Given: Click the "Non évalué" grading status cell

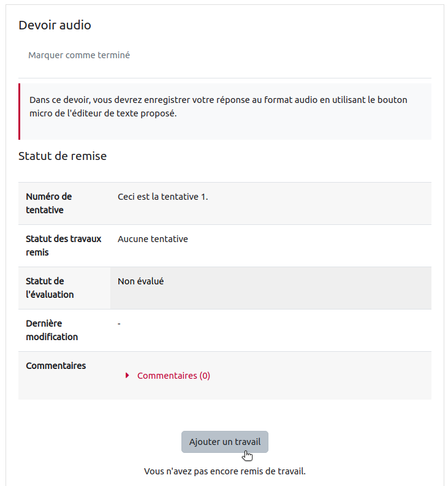Looking at the screenshot, I should pyautogui.click(x=140, y=281).
